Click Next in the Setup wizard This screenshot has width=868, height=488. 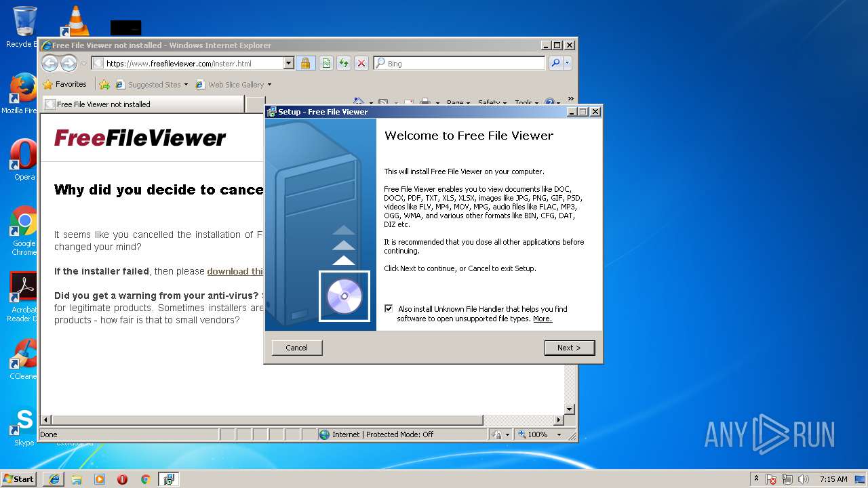[x=570, y=348]
